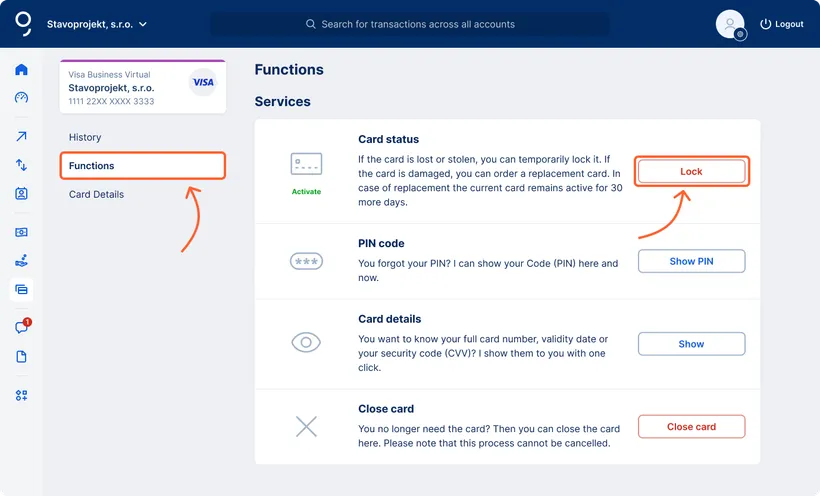Click the Show PIN button
The height and width of the screenshot is (496, 820).
[x=691, y=261]
